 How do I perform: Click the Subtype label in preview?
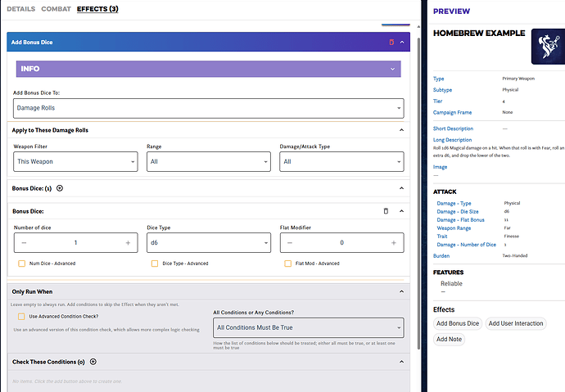[x=442, y=90]
